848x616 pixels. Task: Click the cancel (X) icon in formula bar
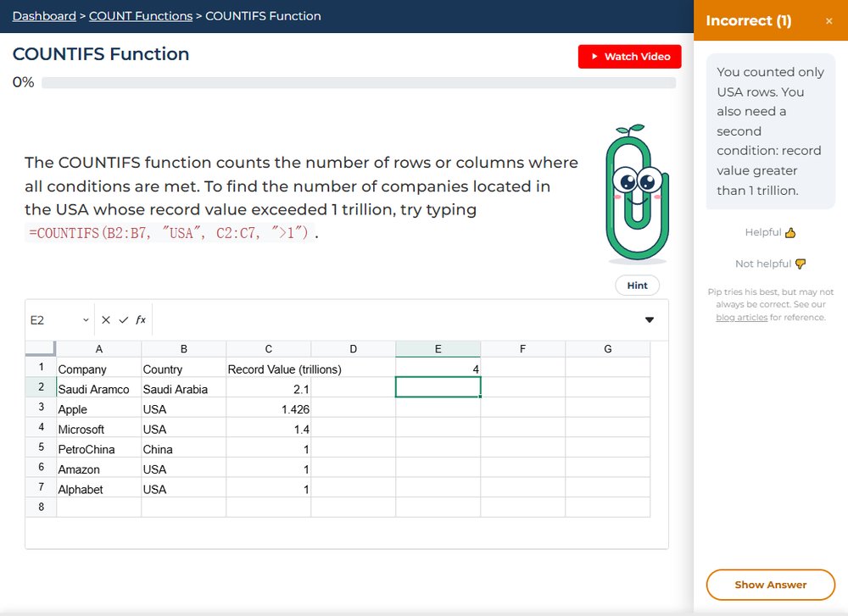(106, 320)
